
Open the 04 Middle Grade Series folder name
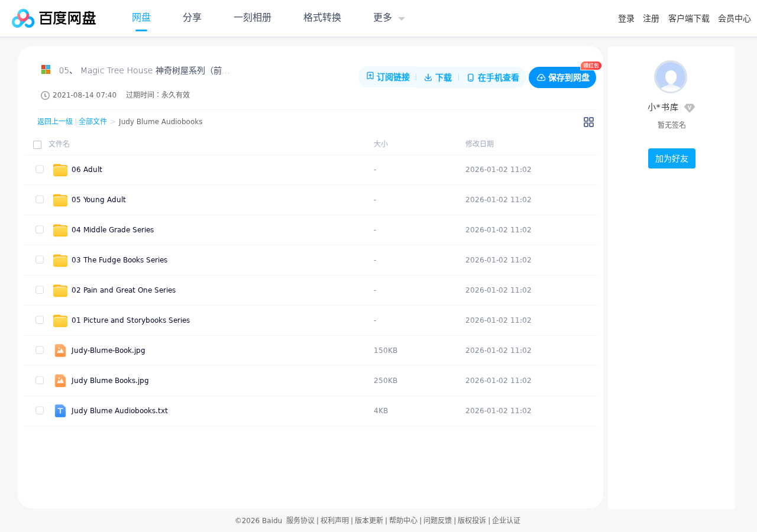112,230
